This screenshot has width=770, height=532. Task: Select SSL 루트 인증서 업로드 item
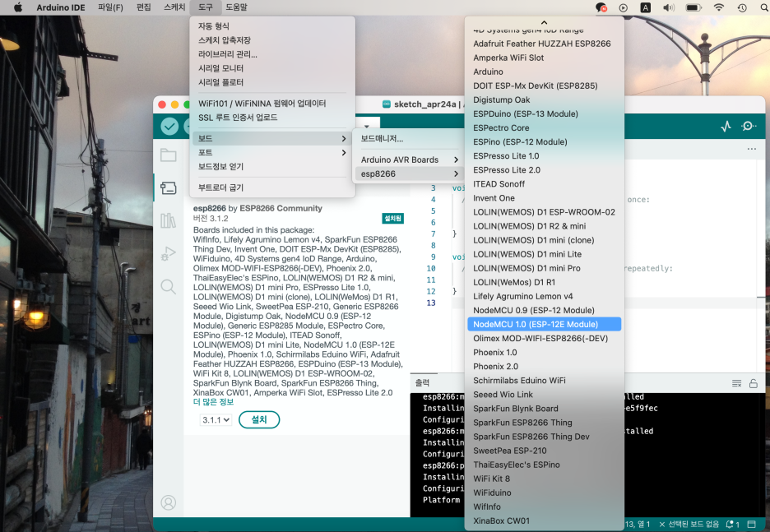[272, 118]
